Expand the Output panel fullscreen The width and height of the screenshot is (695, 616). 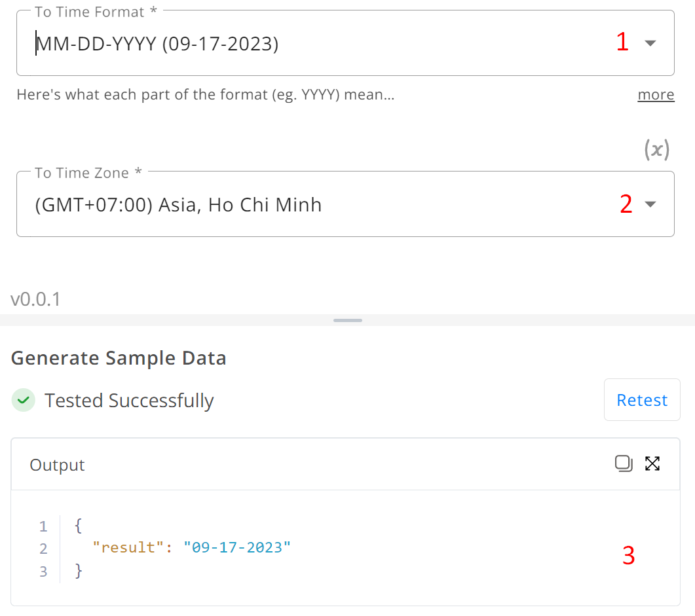652,463
